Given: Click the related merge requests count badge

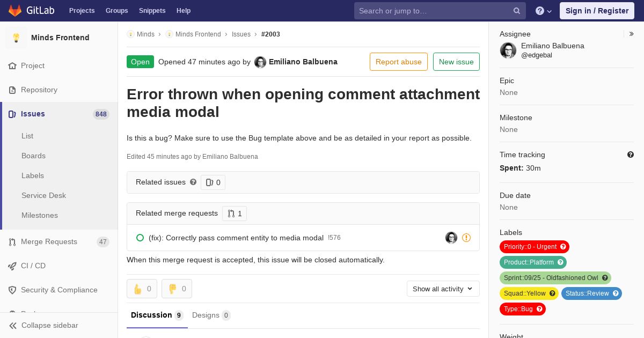Looking at the screenshot, I should [235, 214].
